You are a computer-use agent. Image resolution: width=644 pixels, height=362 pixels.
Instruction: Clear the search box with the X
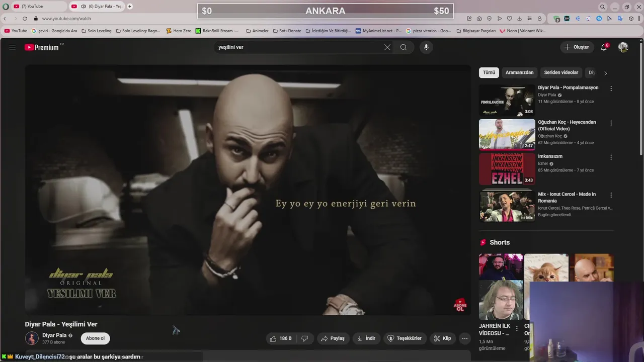point(387,47)
